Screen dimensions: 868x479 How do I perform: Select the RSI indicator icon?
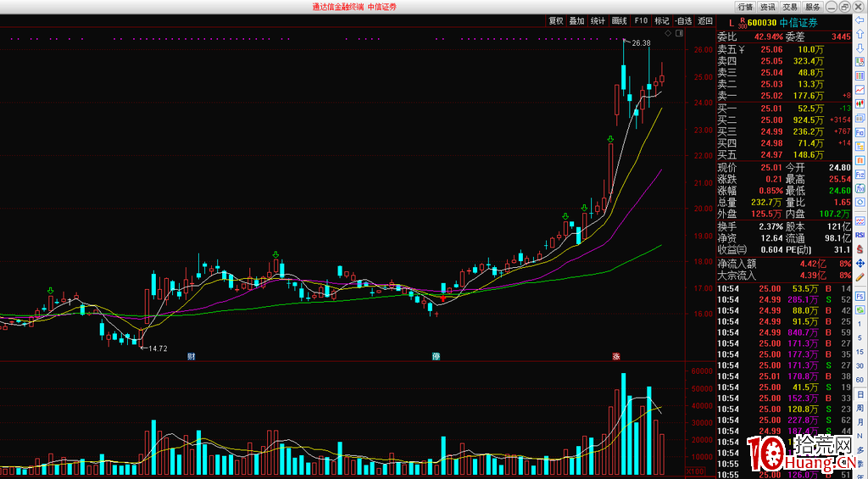coord(860,235)
